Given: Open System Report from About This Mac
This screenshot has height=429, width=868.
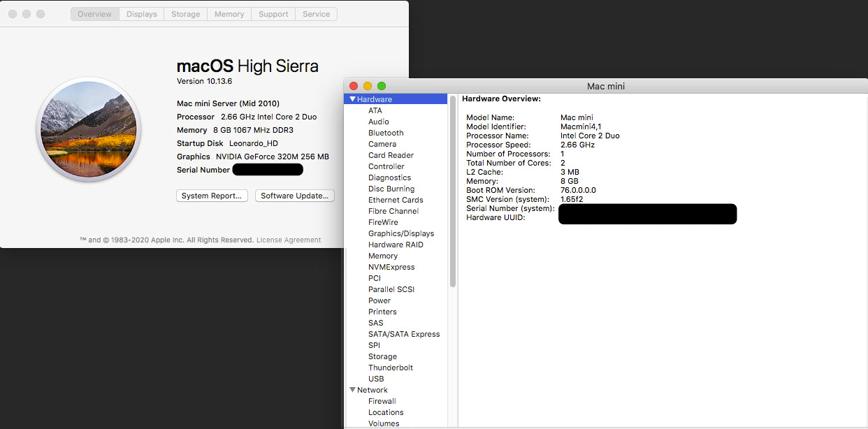Looking at the screenshot, I should [x=212, y=196].
